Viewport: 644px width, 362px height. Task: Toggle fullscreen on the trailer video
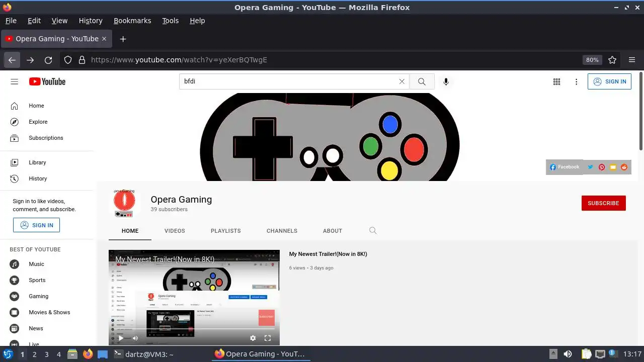[268, 338]
